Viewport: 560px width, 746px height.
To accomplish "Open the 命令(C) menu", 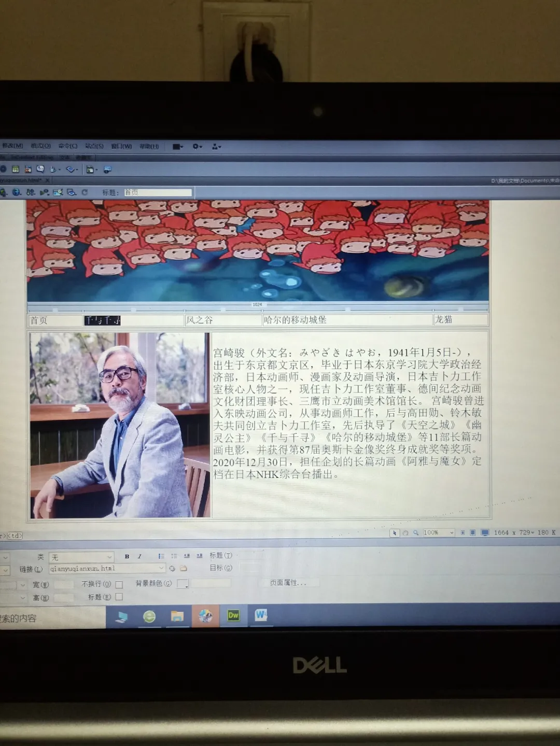I will pos(68,146).
